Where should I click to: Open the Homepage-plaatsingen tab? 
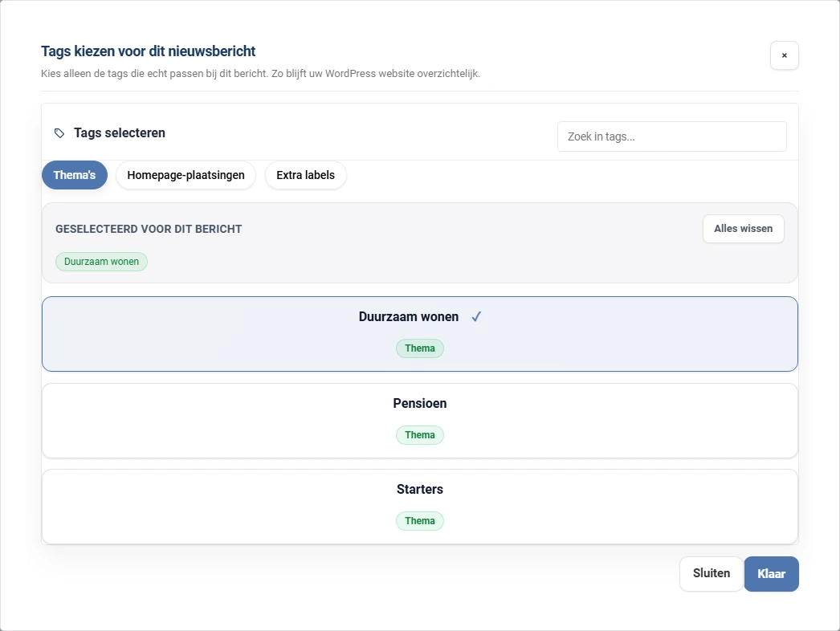[x=186, y=175]
